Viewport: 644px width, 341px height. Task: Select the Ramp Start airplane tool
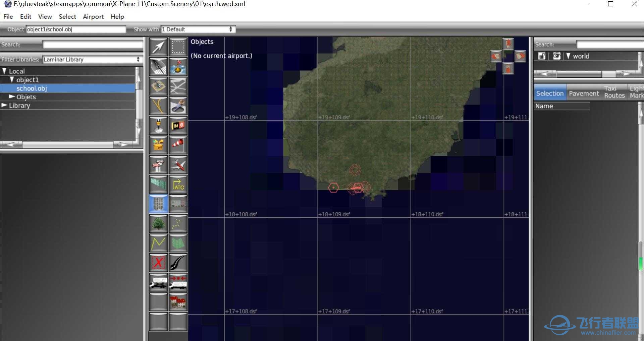tap(178, 164)
